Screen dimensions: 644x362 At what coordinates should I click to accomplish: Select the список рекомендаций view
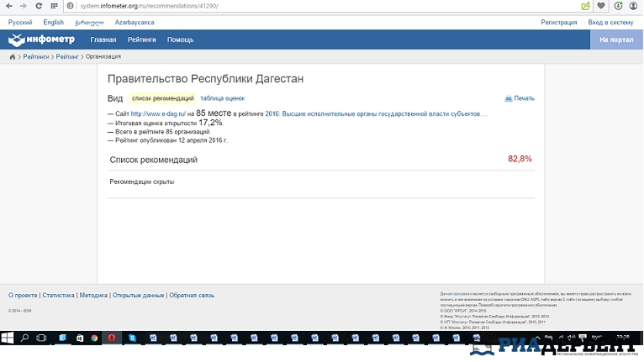(162, 98)
